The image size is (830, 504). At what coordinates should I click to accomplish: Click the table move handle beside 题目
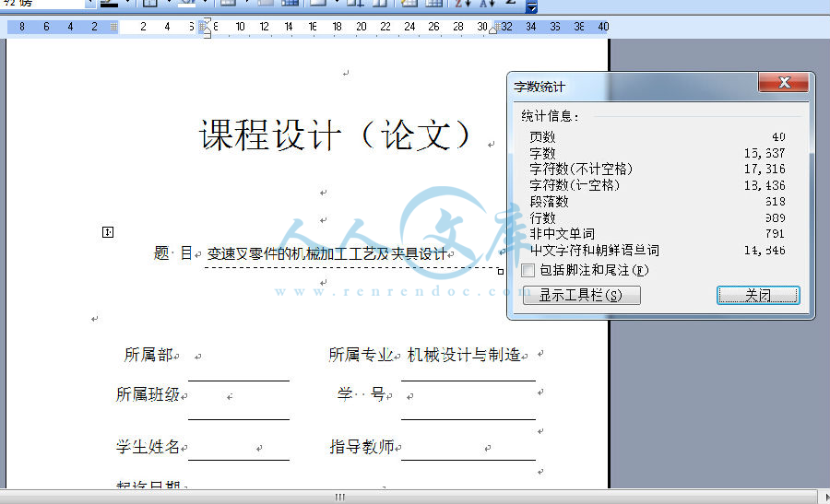tap(108, 231)
